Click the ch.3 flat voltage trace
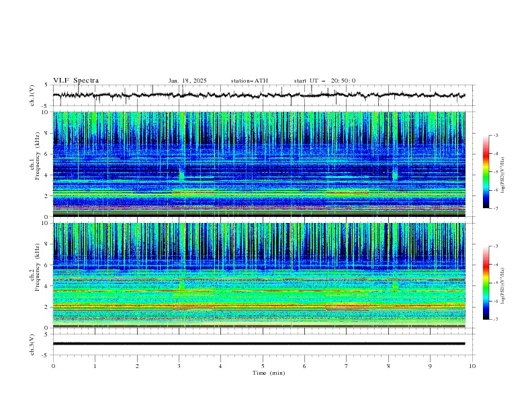Image resolution: width=532 pixels, height=411 pixels. click(259, 344)
